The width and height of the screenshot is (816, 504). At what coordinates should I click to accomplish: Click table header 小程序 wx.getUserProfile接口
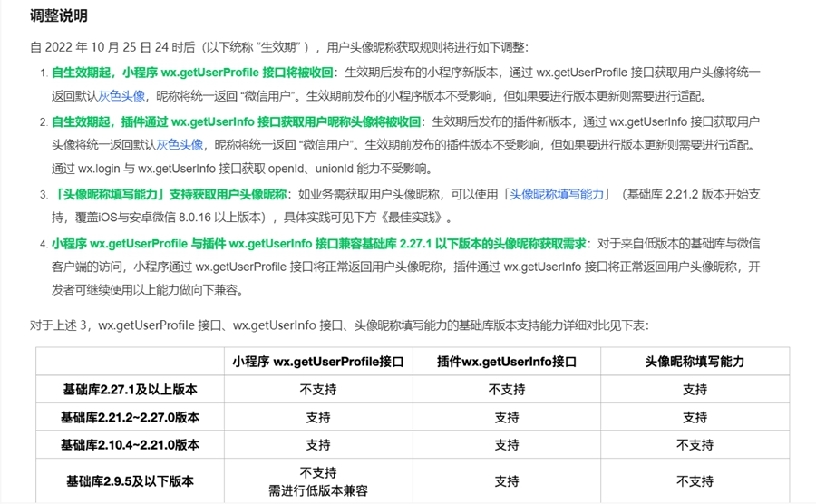[318, 362]
